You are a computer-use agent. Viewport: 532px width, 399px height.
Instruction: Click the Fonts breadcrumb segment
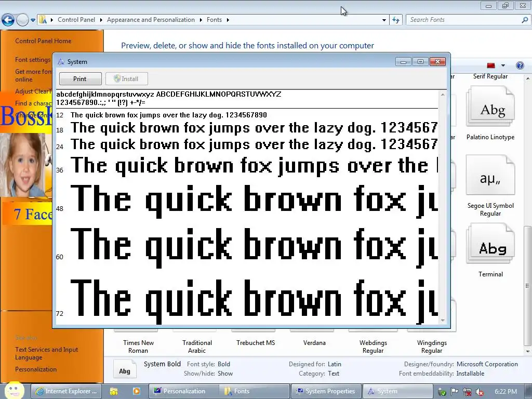click(x=214, y=20)
